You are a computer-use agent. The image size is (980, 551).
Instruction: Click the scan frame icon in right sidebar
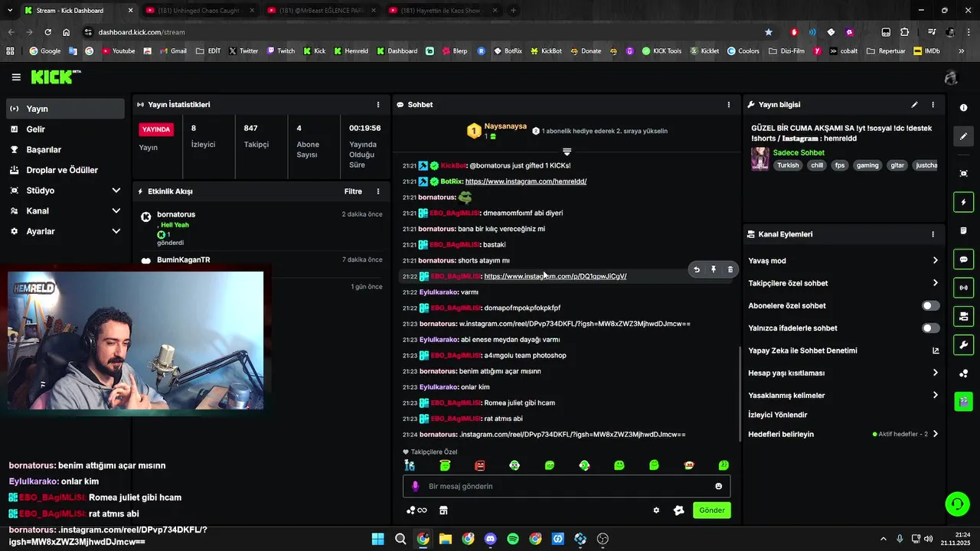964,174
